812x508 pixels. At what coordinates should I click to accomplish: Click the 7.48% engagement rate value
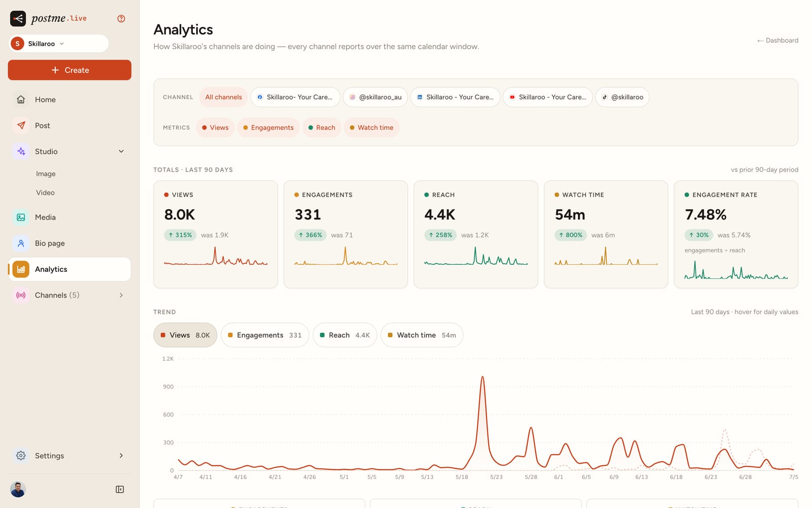[x=705, y=215]
